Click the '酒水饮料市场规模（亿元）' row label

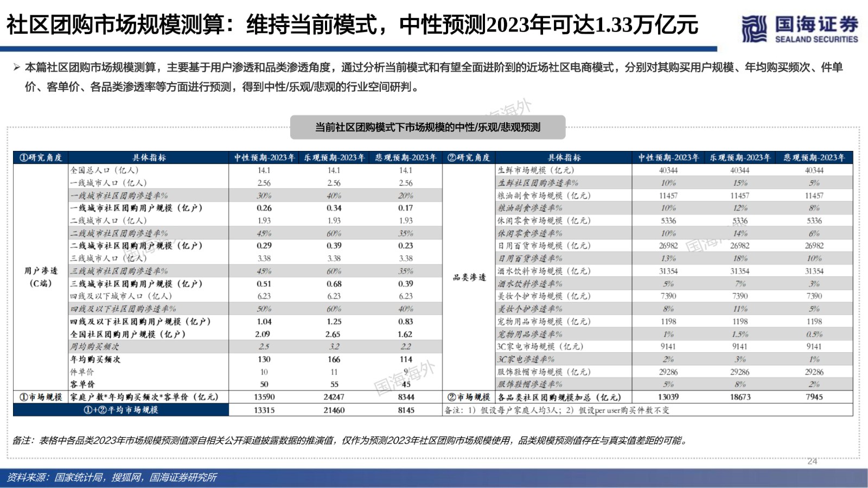coord(544,271)
